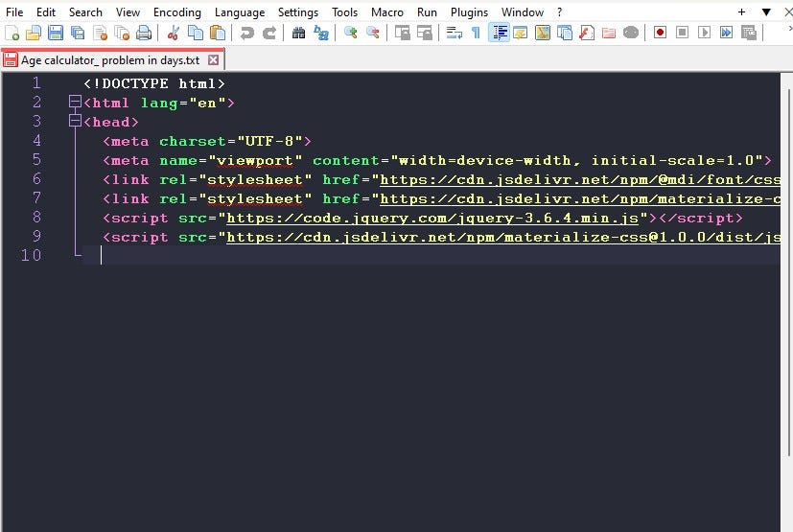Zoom in with magnifier plus icon
The image size is (793, 532).
pyautogui.click(x=350, y=33)
